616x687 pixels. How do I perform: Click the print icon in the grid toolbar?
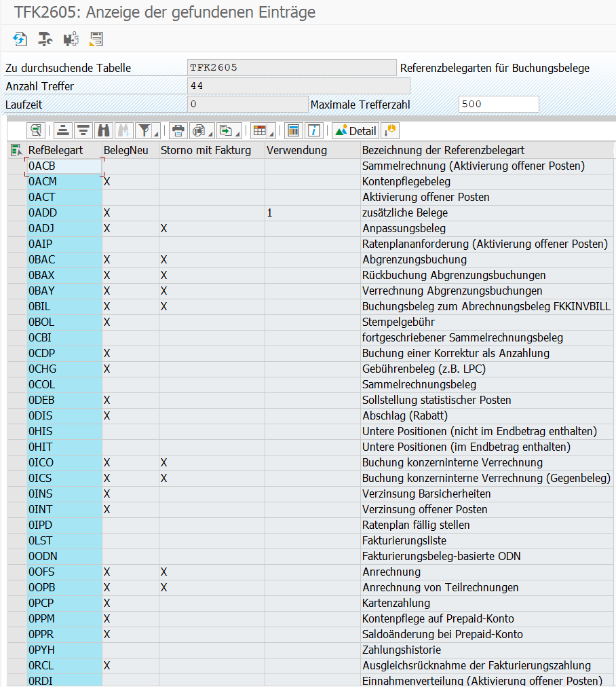(x=178, y=131)
